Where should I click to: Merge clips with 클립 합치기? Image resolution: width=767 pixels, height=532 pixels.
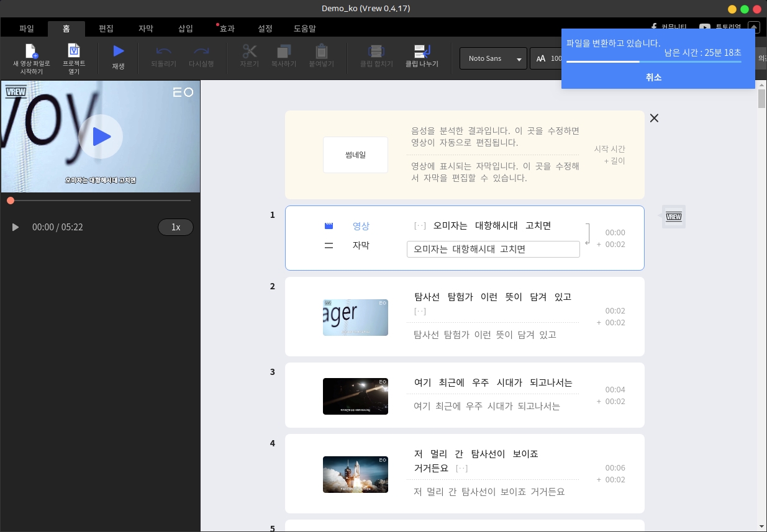tap(376, 52)
